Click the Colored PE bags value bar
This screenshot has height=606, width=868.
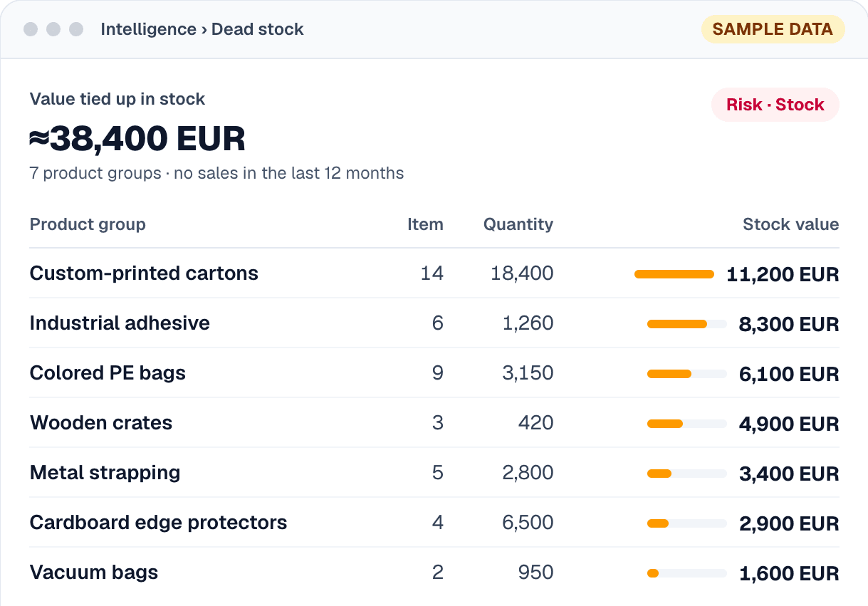[687, 374]
